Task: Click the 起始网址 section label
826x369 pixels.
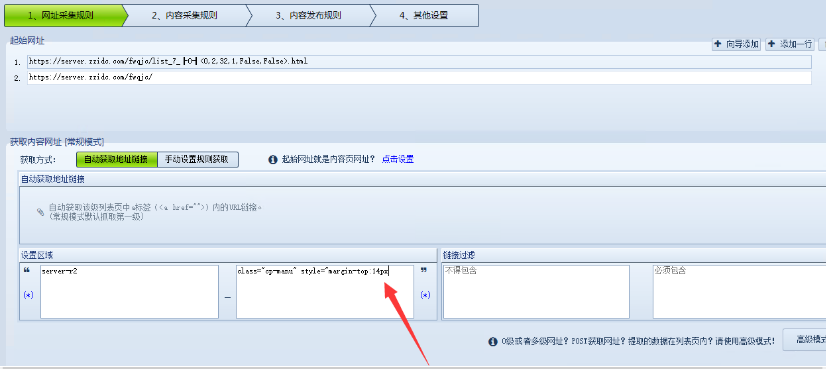Action: [27, 40]
